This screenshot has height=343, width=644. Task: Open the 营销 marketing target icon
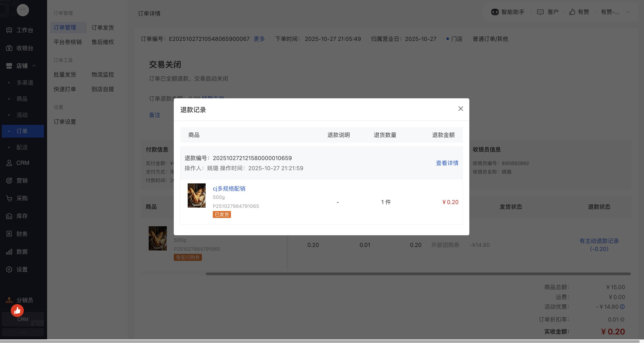9,181
